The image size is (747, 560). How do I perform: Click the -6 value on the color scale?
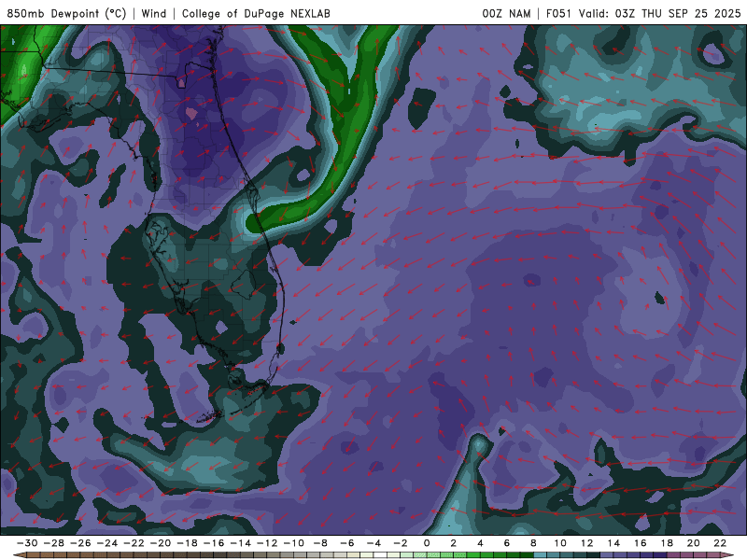(347, 543)
